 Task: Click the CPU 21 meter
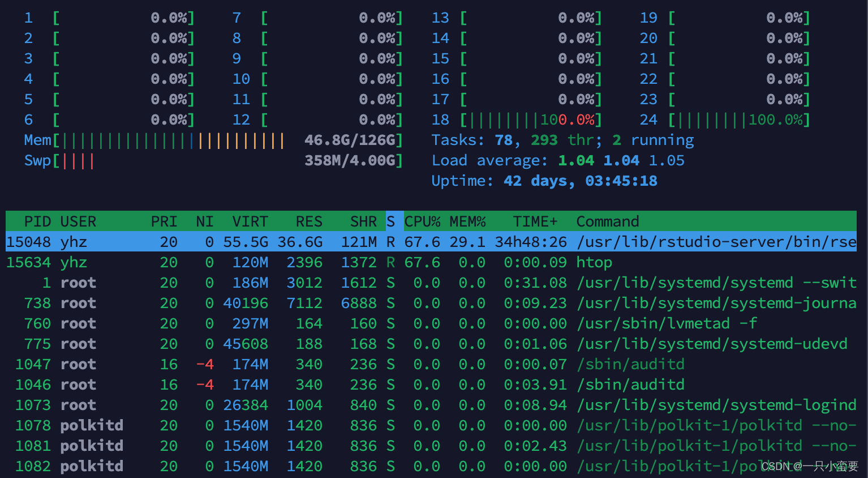pyautogui.click(x=725, y=58)
